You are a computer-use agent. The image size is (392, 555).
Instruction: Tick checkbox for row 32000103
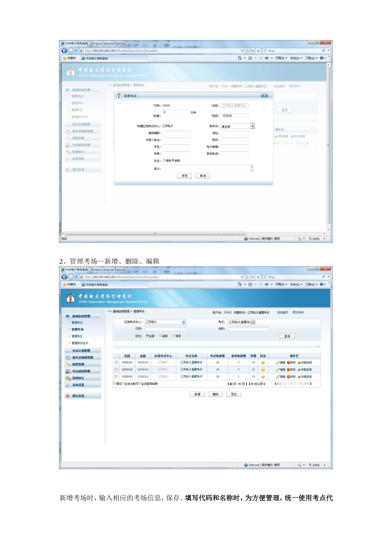click(x=116, y=377)
